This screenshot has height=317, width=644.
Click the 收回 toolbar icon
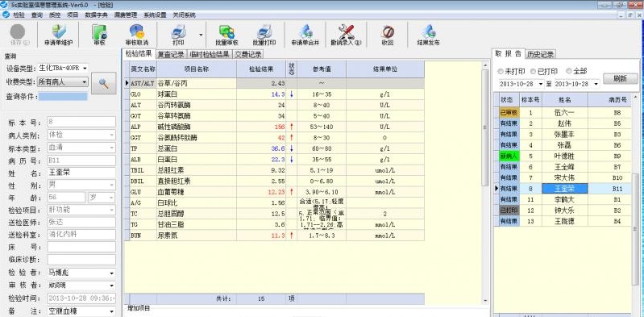pyautogui.click(x=388, y=31)
